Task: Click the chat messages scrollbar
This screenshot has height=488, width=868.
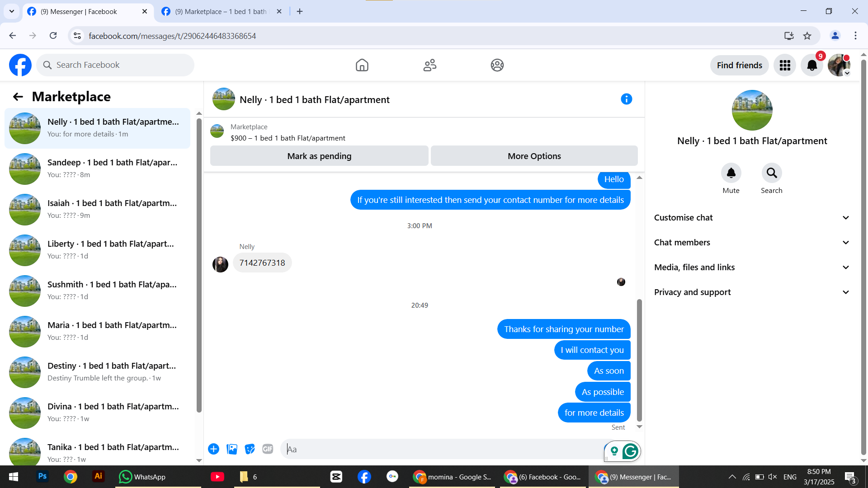Action: [x=639, y=360]
